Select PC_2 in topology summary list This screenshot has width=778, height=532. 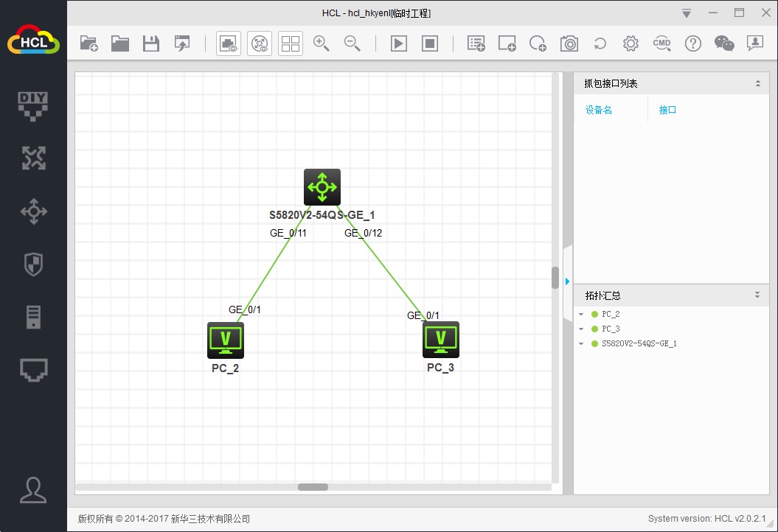[x=611, y=315]
